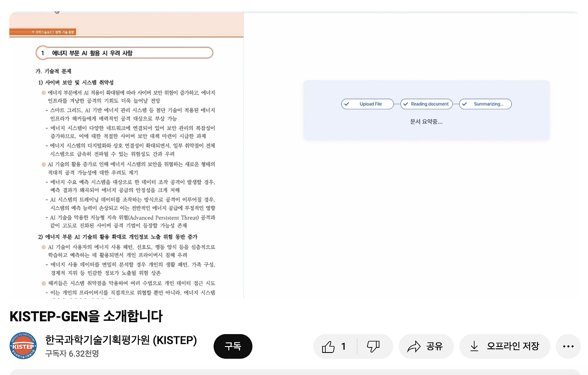Screen dimensions: 588x375
Task: Click the KISTEP channel avatar logo
Action: [23, 346]
